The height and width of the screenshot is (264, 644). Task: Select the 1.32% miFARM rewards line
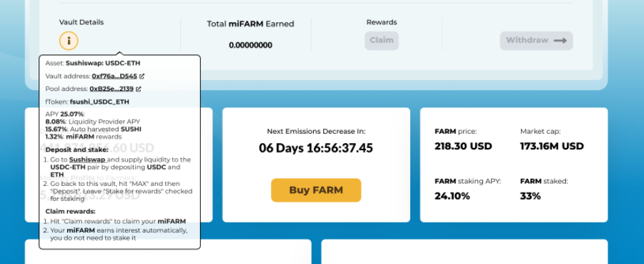pyautogui.click(x=84, y=137)
